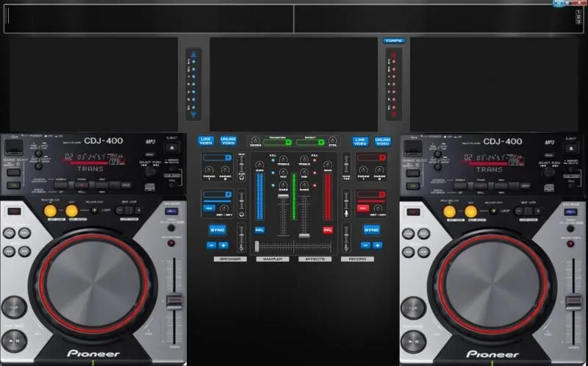Toggle the left deck's blue jog mode vinyl button
Screen dimensions: 588x366
coord(171,211)
